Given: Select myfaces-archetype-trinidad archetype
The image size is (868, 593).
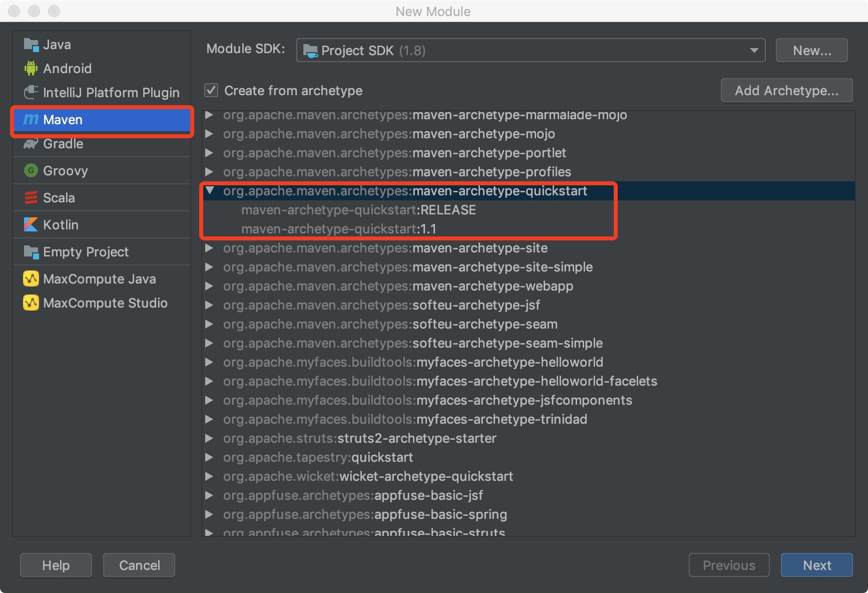Looking at the screenshot, I should click(x=405, y=419).
